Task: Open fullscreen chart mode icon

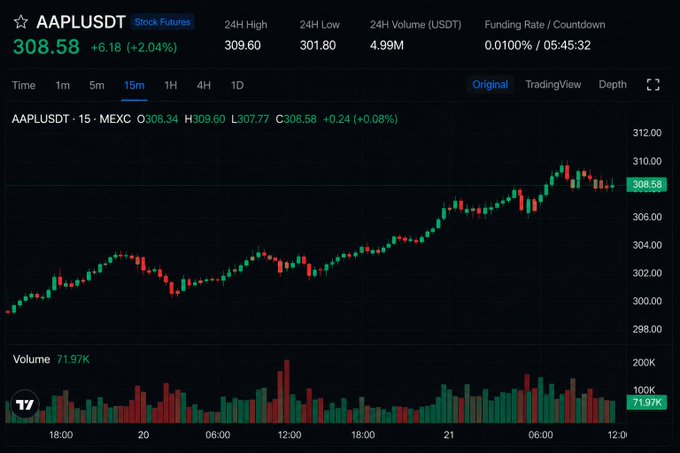Action: tap(653, 85)
